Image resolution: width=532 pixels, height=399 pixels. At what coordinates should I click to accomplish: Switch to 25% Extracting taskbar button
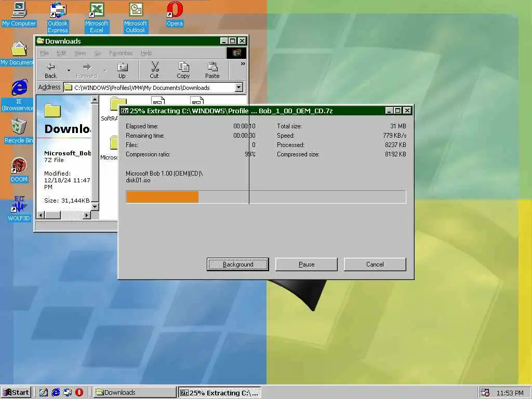tap(220, 393)
